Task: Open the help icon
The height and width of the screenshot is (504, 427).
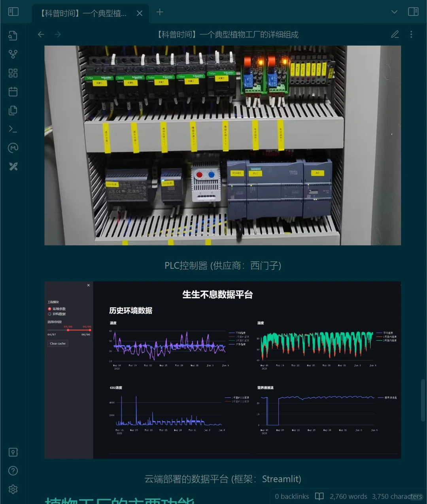Action: pyautogui.click(x=13, y=471)
